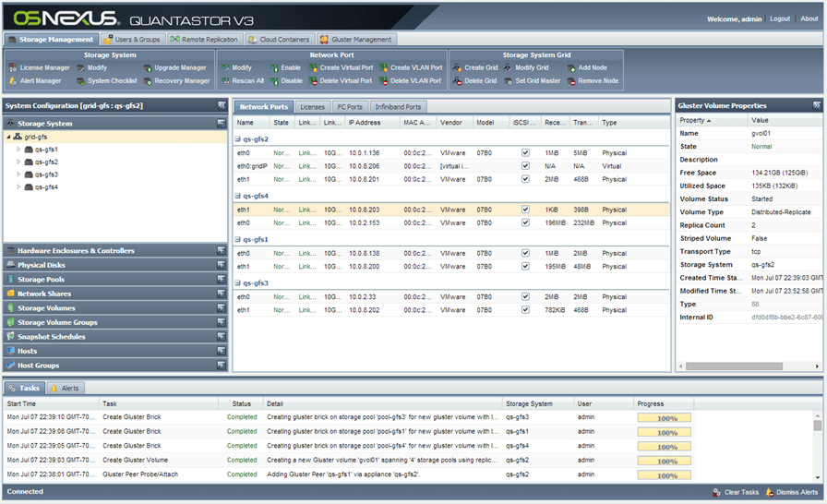The image size is (827, 504).
Task: Click Rescan All network ports
Action: tap(247, 81)
